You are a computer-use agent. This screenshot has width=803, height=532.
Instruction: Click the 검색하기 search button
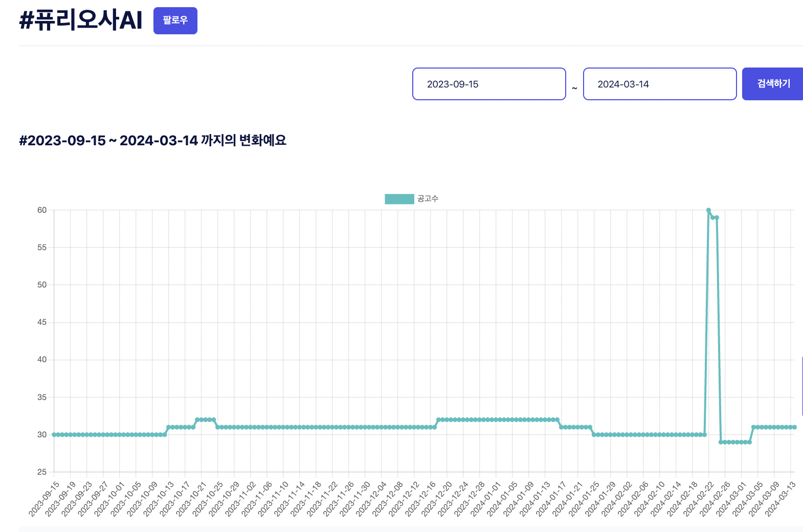click(773, 84)
